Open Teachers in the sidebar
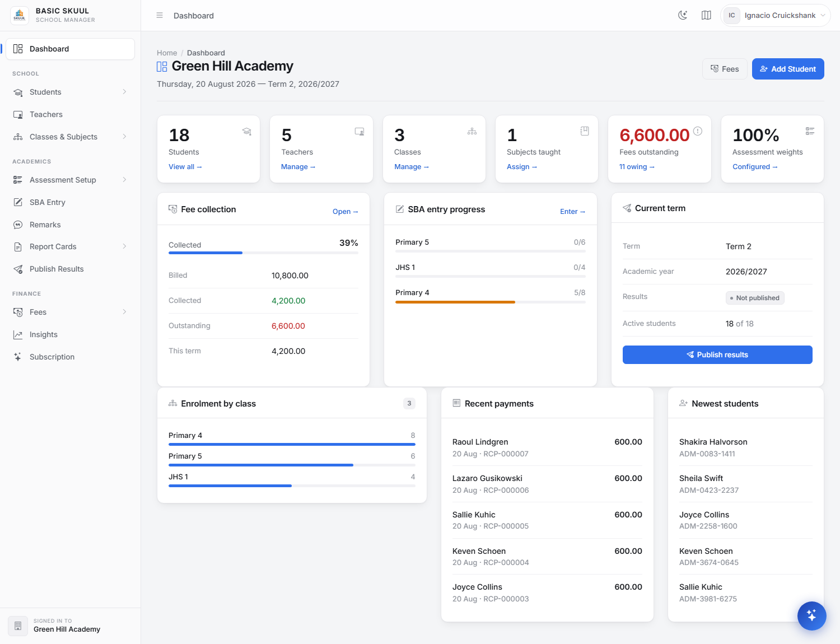The height and width of the screenshot is (644, 840). pos(71,114)
